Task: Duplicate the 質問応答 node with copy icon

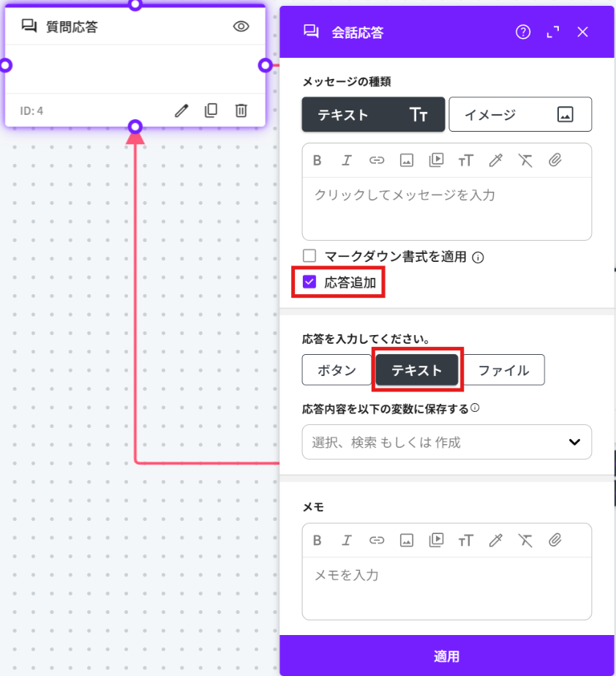Action: 211,110
